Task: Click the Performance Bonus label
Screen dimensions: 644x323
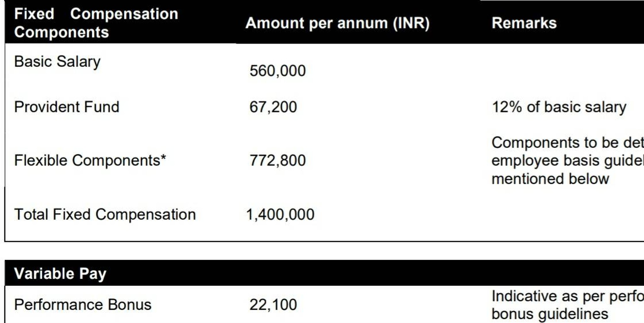Action: [83, 305]
